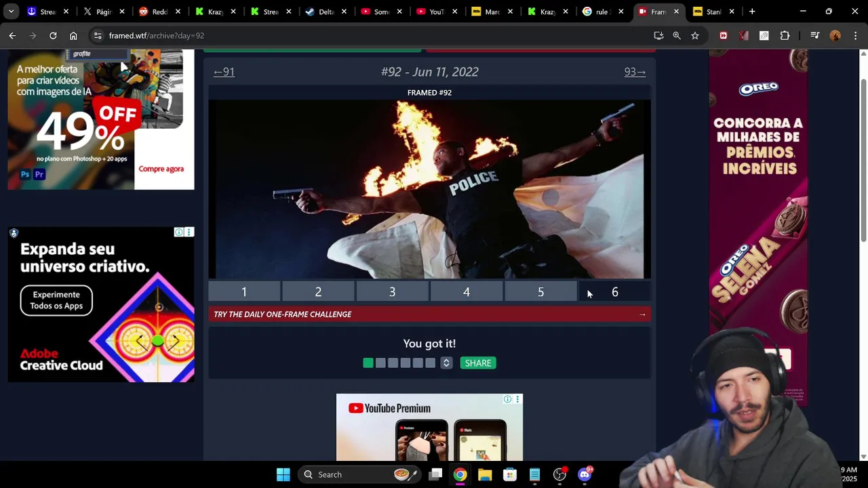Click the movie frame image
Image resolution: width=868 pixels, height=488 pixels.
[x=429, y=189]
